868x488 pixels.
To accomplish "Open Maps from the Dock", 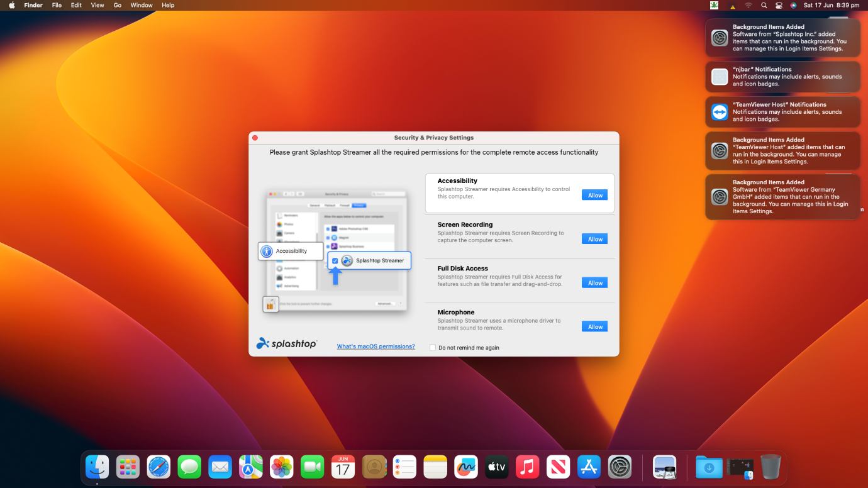I will pos(251,467).
